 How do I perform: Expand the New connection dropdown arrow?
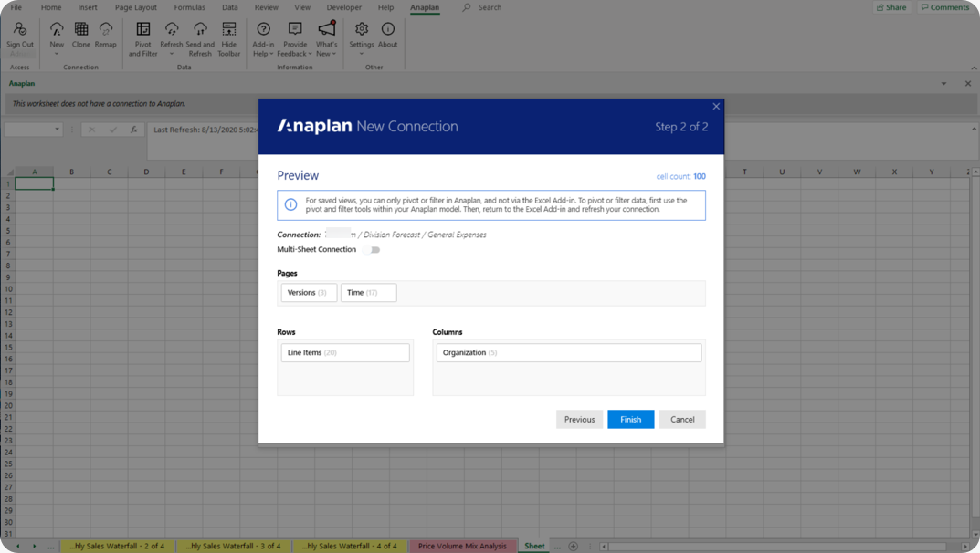tap(57, 55)
